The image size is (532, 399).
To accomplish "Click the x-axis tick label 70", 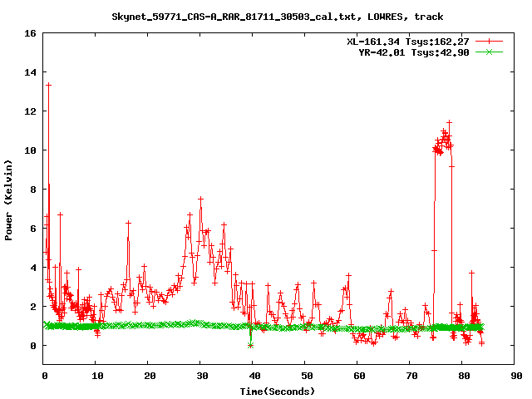I will coord(411,376).
